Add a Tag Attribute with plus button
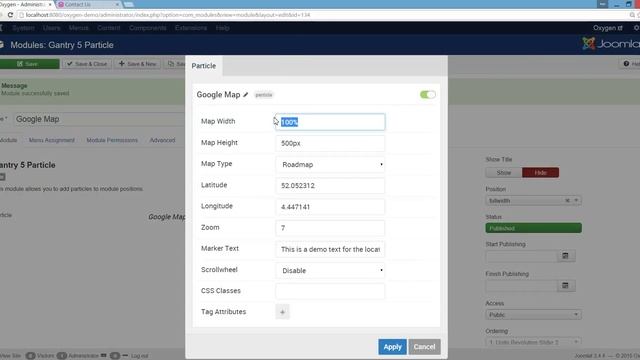Image resolution: width=640 pixels, height=360 pixels. coord(282,312)
